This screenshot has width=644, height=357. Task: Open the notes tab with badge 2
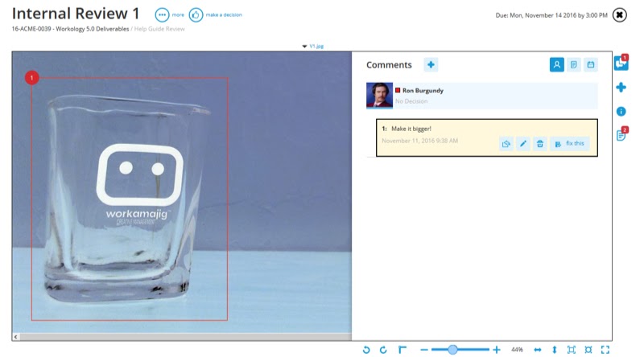621,134
